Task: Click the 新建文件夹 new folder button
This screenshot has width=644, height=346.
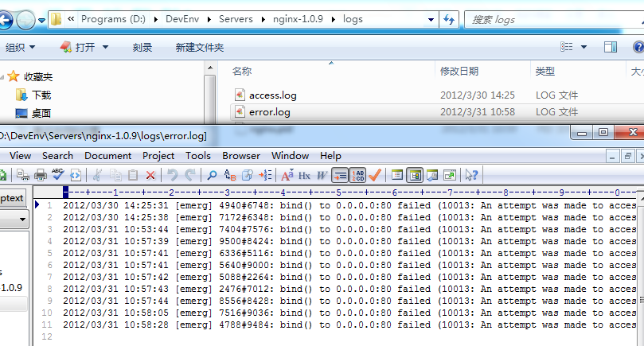Action: click(x=200, y=47)
